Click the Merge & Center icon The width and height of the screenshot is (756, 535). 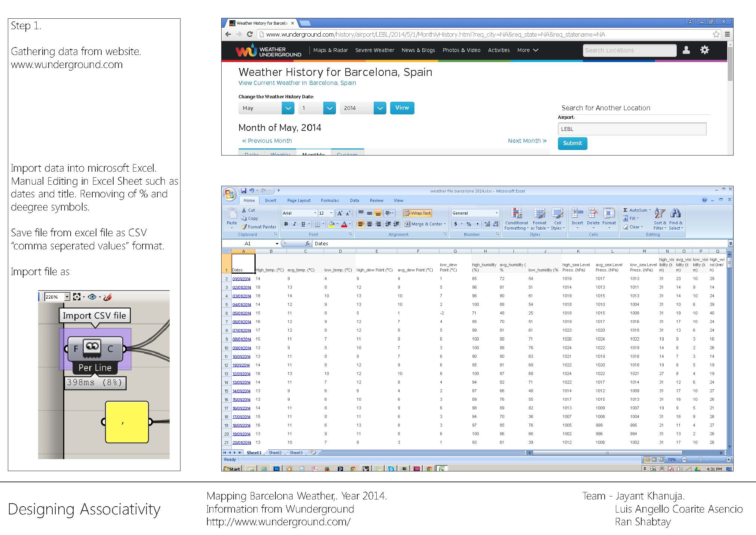(408, 224)
